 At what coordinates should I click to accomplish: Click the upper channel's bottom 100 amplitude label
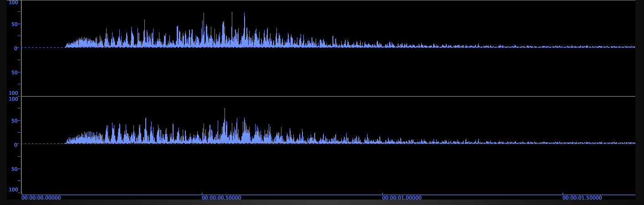tap(13, 93)
